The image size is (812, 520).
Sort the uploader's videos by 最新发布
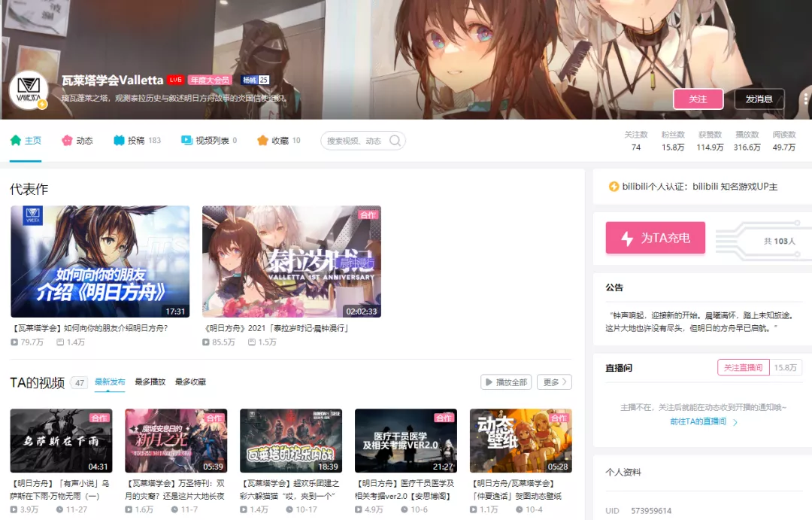pyautogui.click(x=110, y=382)
